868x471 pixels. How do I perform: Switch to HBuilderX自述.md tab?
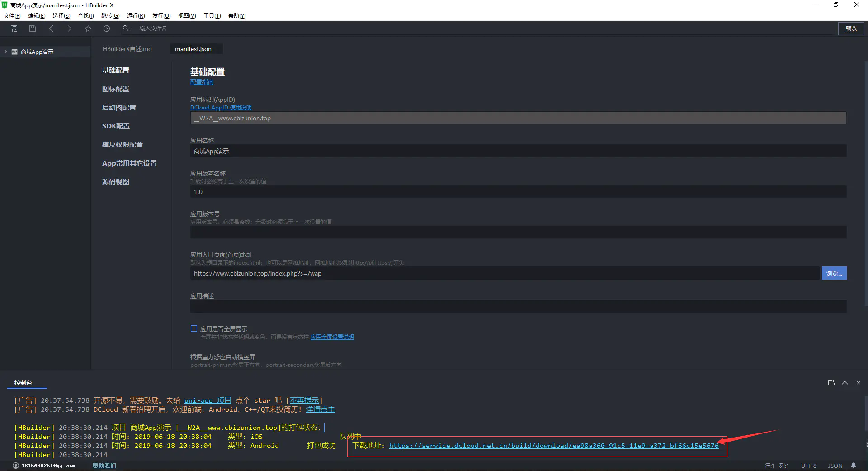(x=127, y=49)
